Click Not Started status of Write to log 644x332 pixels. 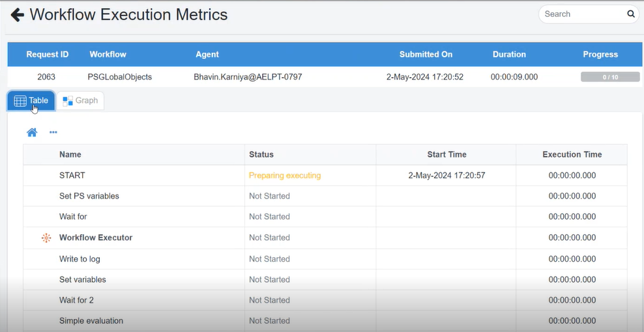tap(269, 259)
